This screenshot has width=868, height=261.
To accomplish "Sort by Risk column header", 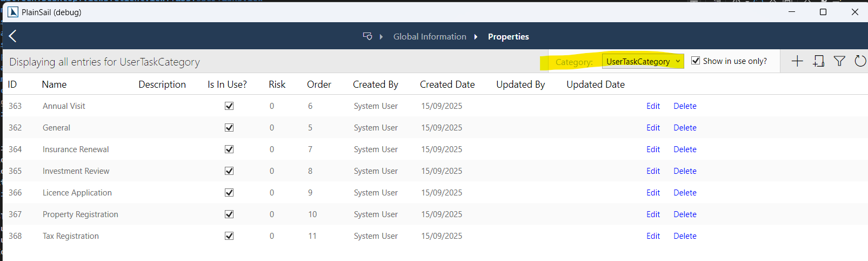I will [277, 84].
